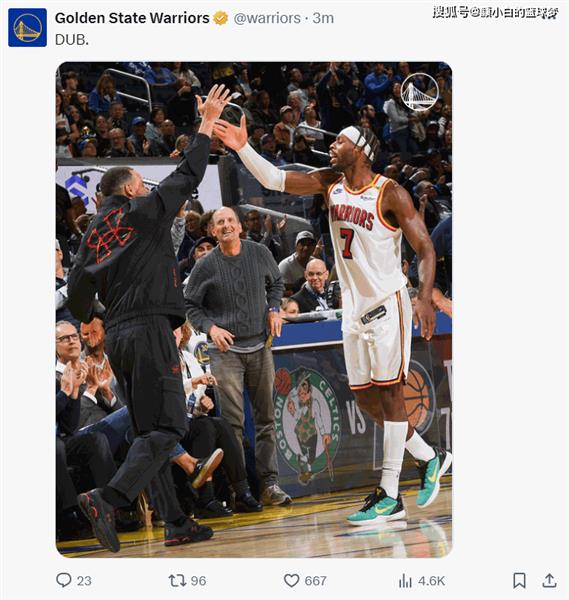Share the post via upload arrow icon
The image size is (569, 600).
(x=549, y=580)
